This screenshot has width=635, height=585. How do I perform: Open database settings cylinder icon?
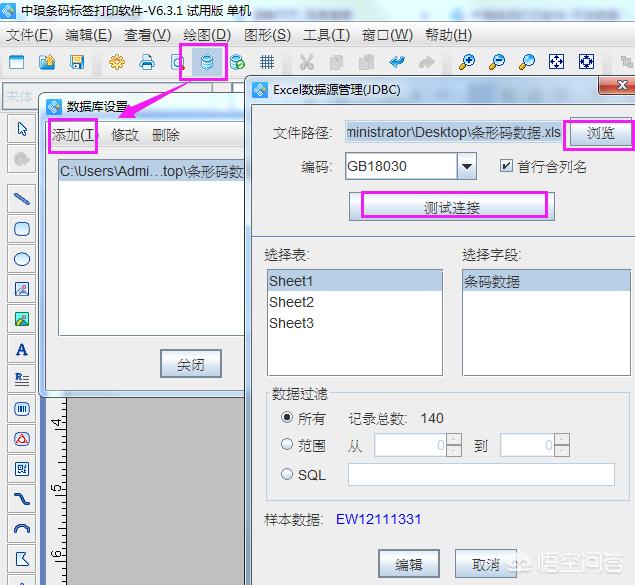(x=207, y=62)
